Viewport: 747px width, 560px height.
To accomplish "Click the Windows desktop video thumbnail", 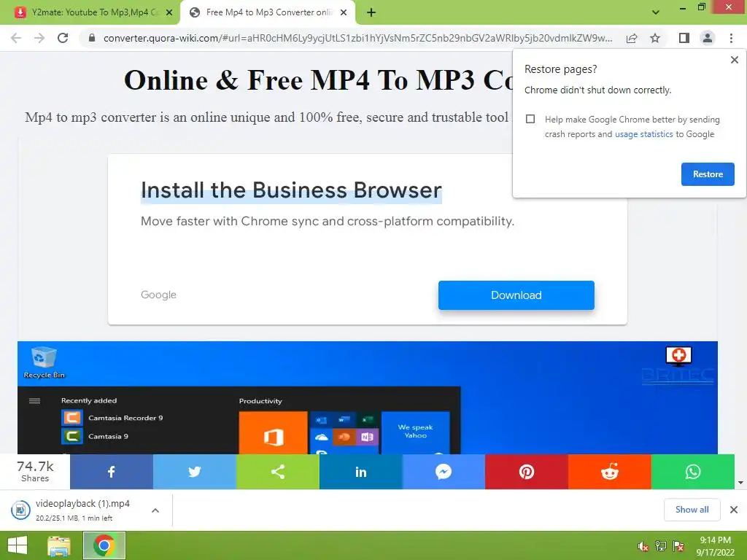I will pyautogui.click(x=368, y=397).
